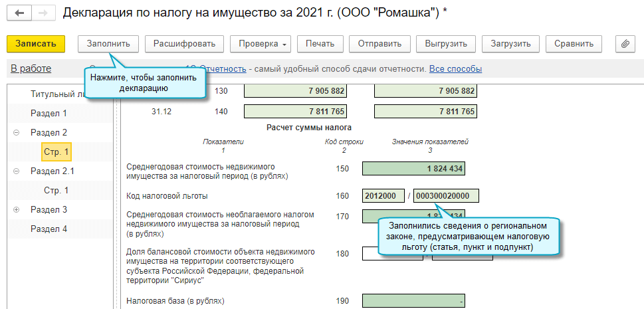Click row date label 31.12
Screen dimensions: 644x309
161,112
